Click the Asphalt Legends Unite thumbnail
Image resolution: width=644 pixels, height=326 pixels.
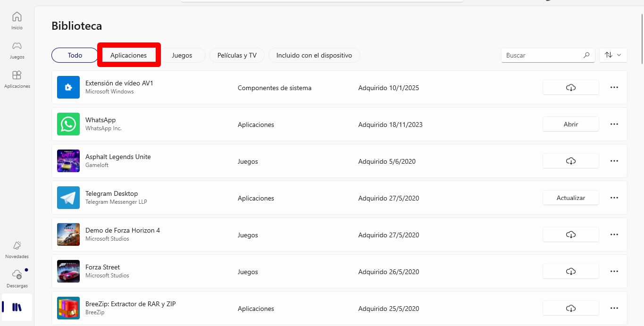[x=68, y=161]
